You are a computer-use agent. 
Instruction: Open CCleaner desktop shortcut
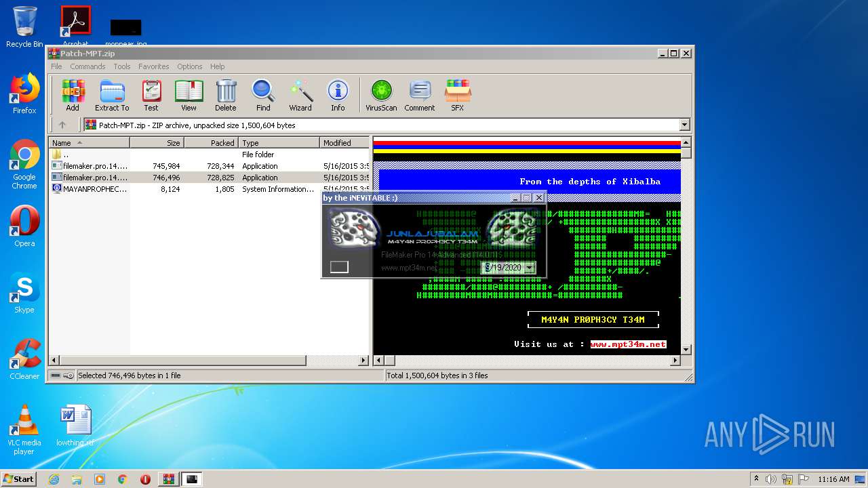click(x=24, y=359)
